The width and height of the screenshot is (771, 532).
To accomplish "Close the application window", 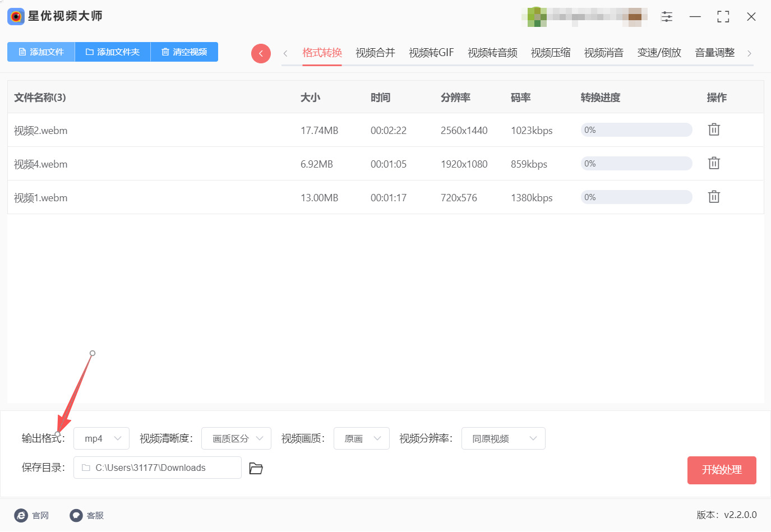I will point(751,17).
